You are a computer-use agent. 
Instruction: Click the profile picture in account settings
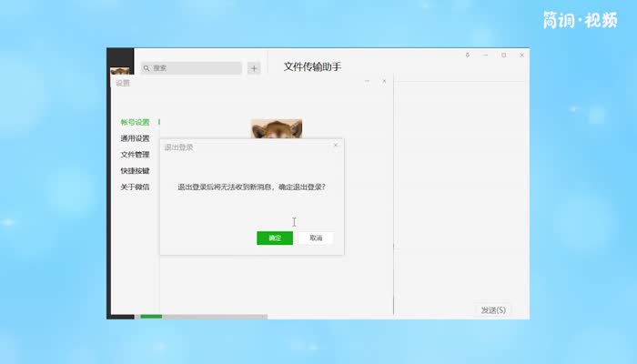click(x=277, y=128)
